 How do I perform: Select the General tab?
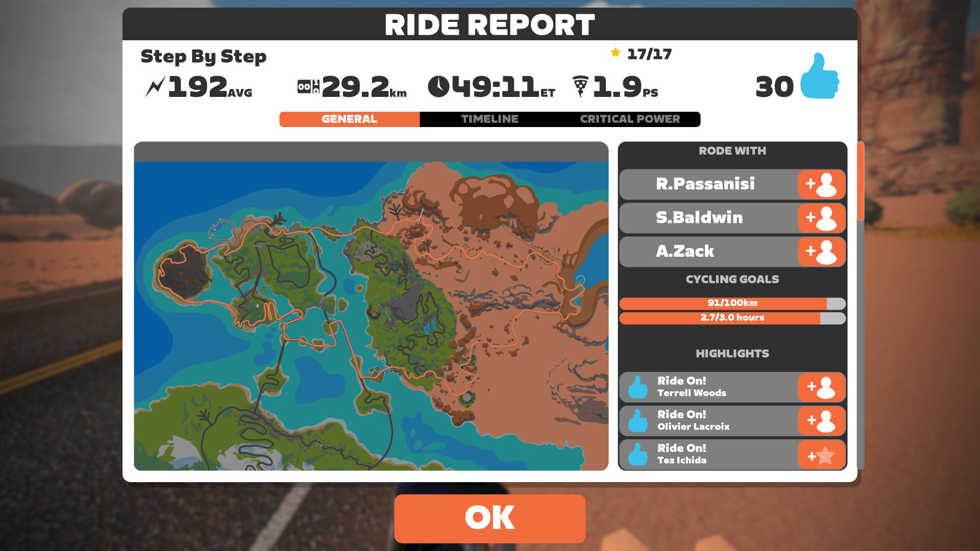tap(348, 119)
